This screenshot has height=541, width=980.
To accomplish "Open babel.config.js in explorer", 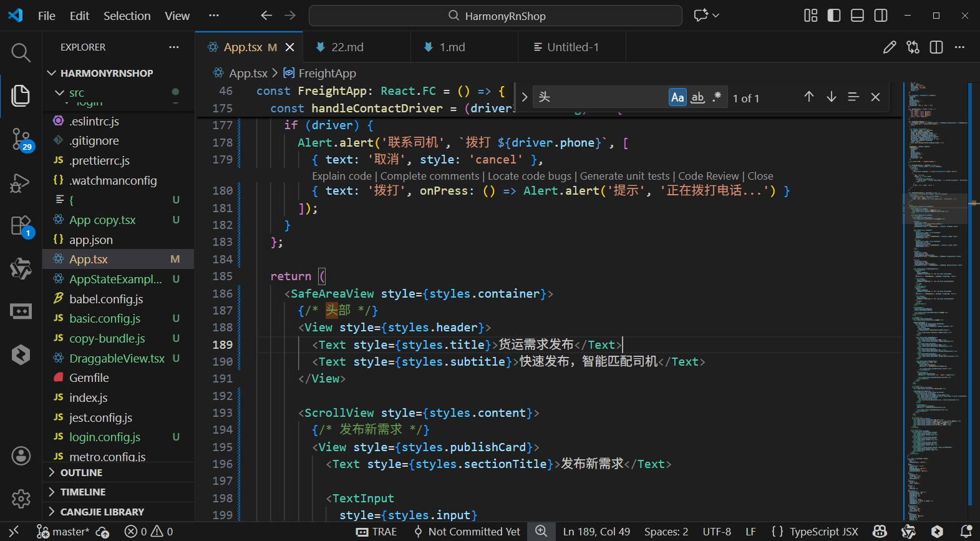I will [119, 299].
